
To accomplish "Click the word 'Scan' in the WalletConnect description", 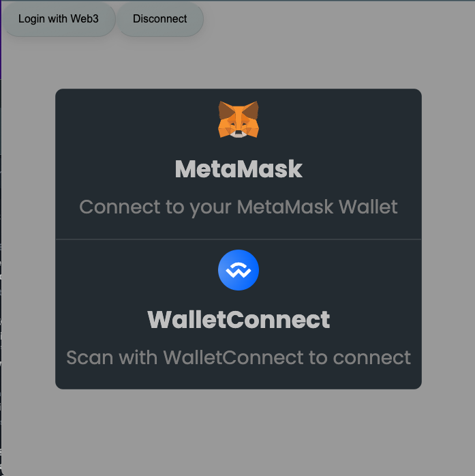I will coord(90,357).
